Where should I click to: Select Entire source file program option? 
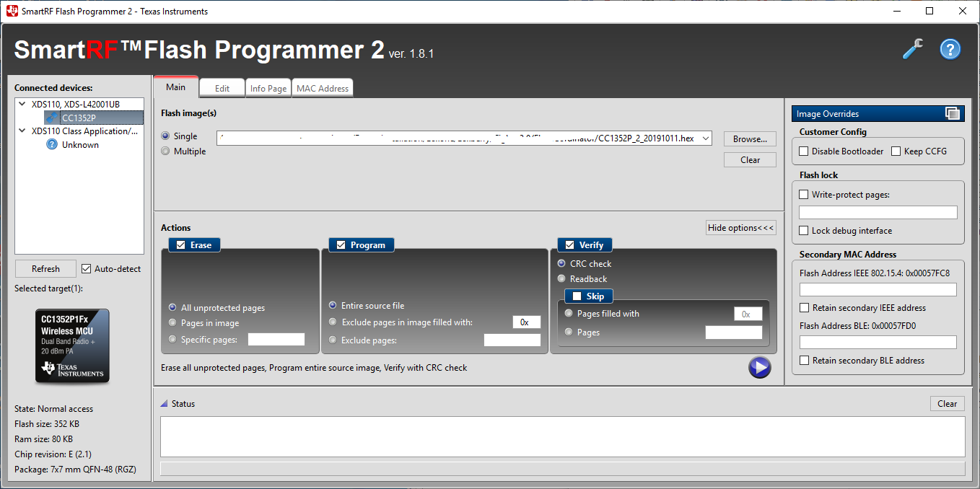pyautogui.click(x=333, y=306)
